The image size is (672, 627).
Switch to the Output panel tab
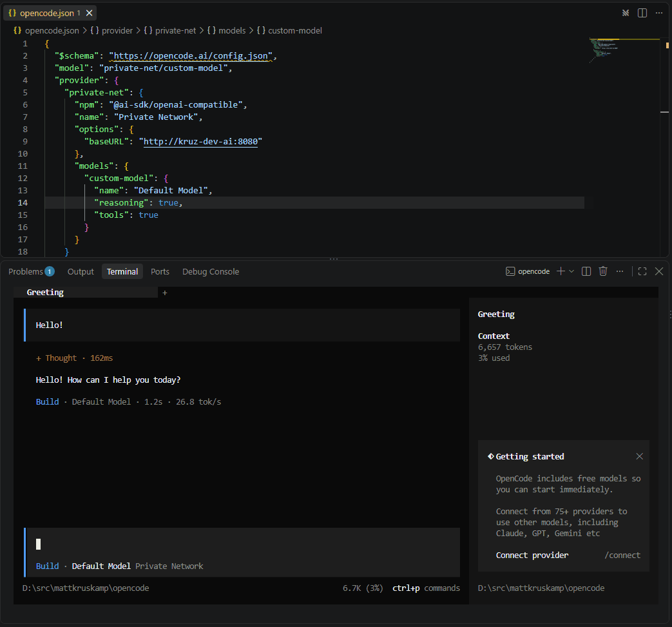click(x=81, y=271)
